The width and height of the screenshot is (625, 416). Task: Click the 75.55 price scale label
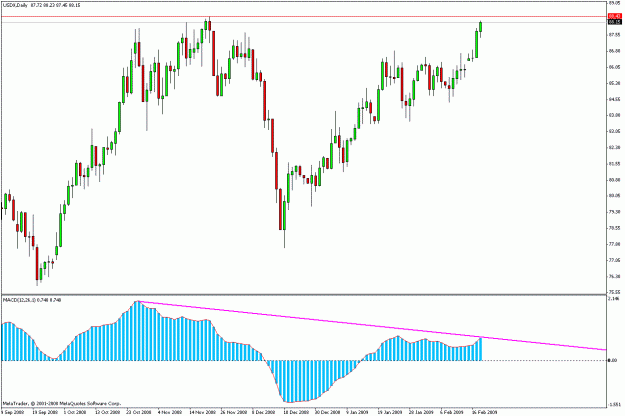click(x=614, y=292)
